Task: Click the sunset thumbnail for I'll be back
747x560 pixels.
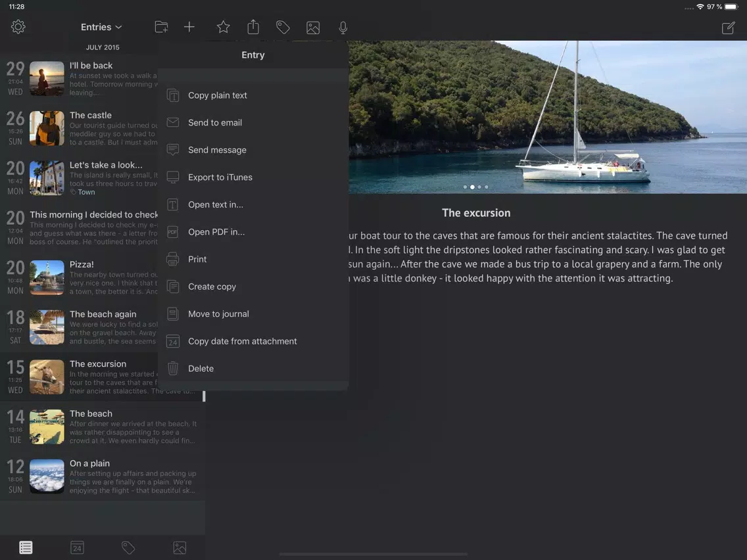Action: coord(47,79)
